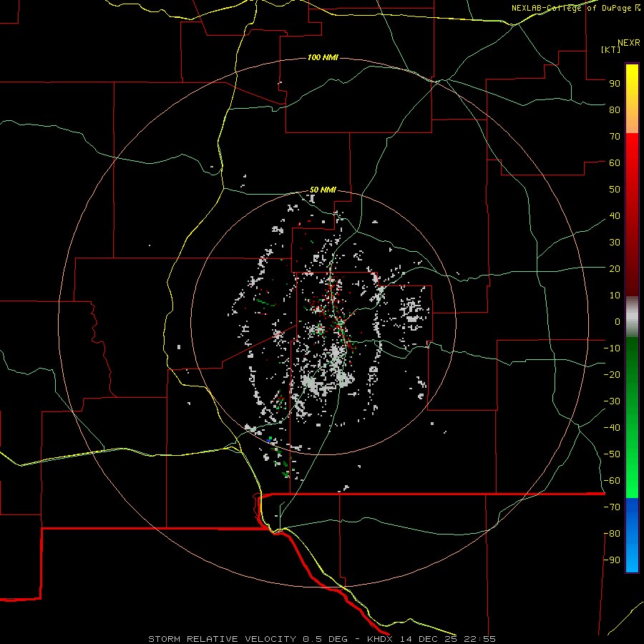Viewport: 644px width, 644px height.
Task: Click the 10 value on the velocity scale
Action: point(615,296)
